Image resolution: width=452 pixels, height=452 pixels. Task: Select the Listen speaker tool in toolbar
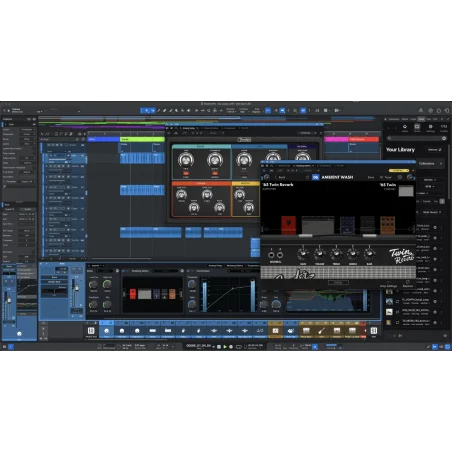coord(189,111)
